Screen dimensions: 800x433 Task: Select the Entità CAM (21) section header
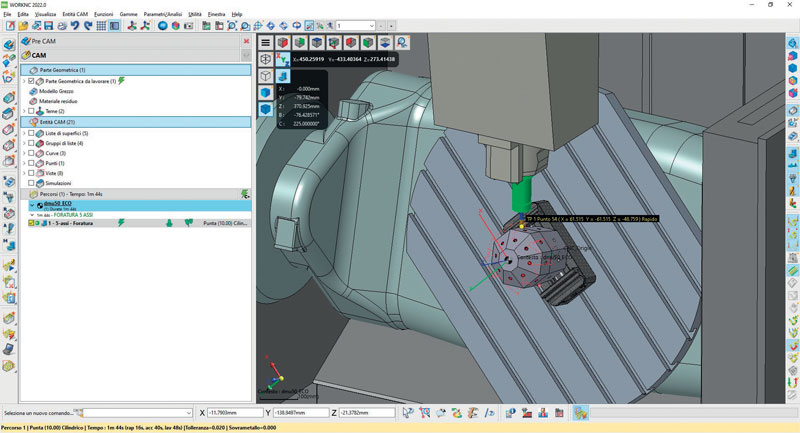[x=136, y=122]
